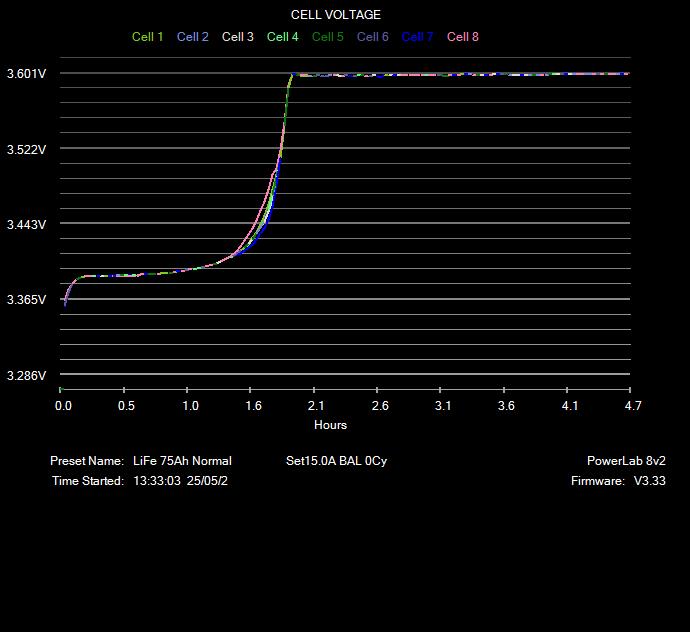
Task: Click the 0.0 x-axis tick label
Action: (63, 406)
